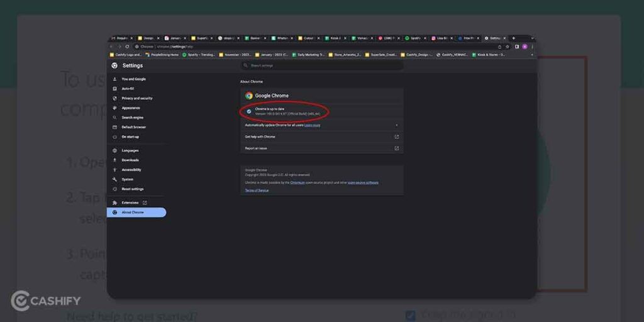
Task: Open the January - 2023 bookmark folder
Action: tap(271, 55)
